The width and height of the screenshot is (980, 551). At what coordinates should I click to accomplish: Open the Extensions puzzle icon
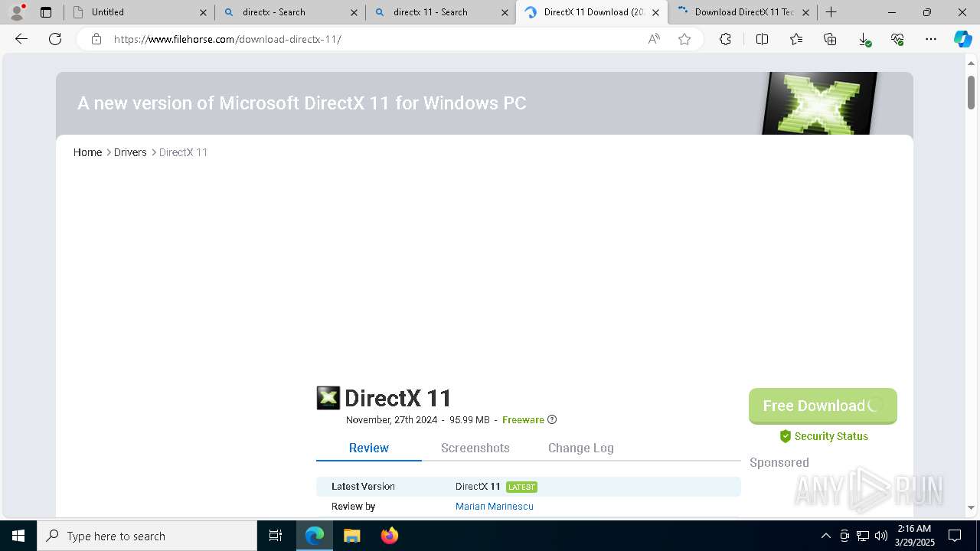pos(725,39)
